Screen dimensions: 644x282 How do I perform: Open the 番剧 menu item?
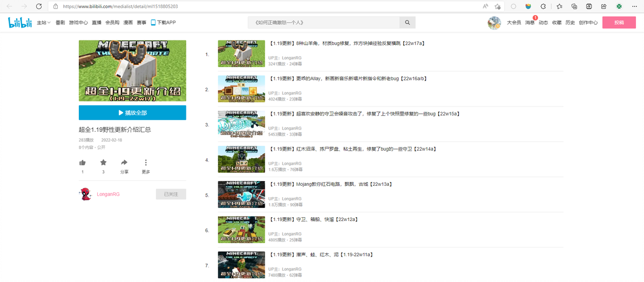tap(60, 23)
